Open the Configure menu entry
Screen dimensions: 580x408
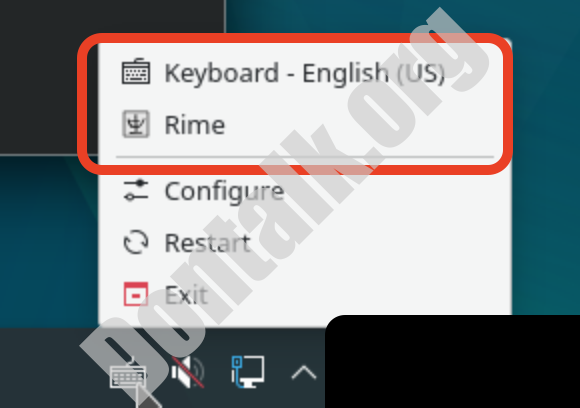(x=305, y=191)
